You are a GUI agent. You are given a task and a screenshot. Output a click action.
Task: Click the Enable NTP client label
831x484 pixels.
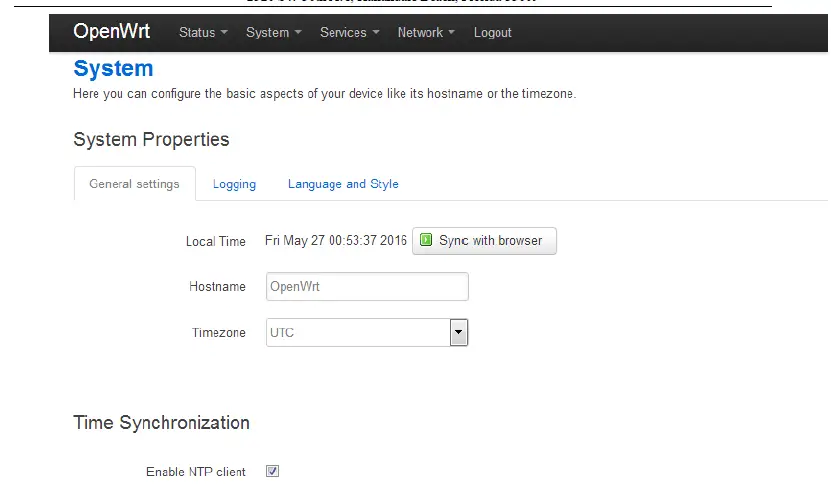click(x=195, y=472)
